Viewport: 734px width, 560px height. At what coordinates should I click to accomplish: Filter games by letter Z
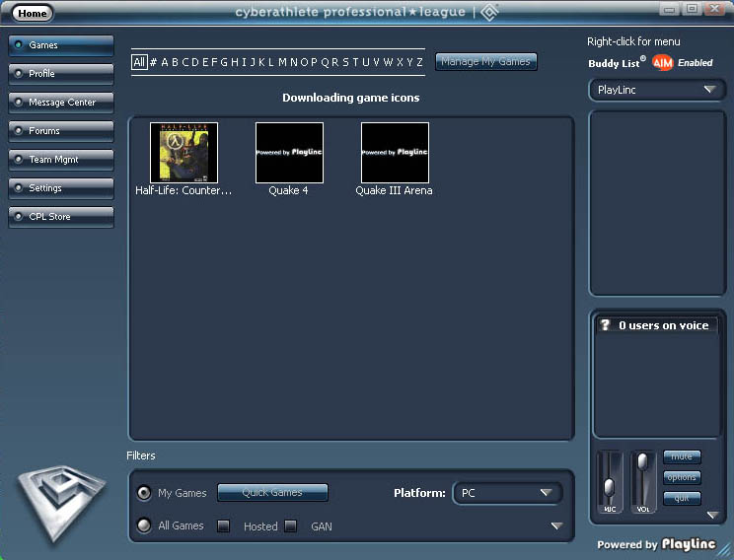click(x=420, y=62)
